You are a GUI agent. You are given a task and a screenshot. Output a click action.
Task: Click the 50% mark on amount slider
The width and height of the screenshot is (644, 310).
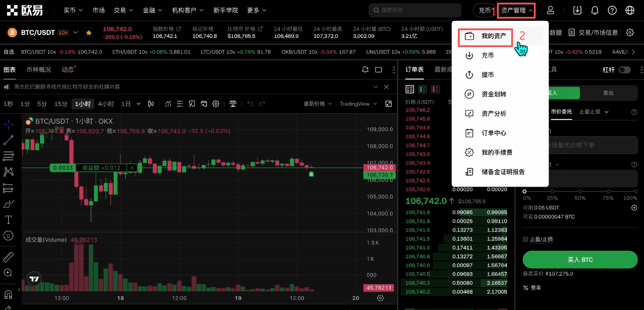pos(580,191)
